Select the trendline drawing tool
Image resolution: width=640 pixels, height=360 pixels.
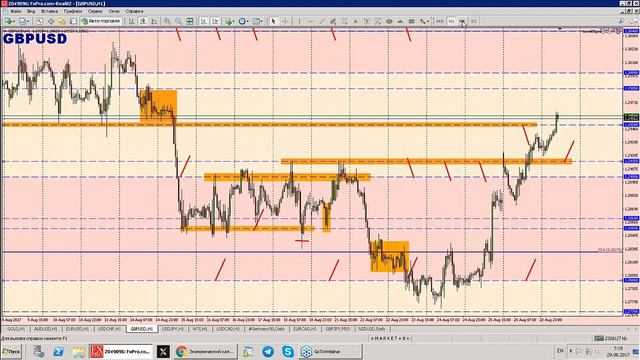(x=322, y=21)
